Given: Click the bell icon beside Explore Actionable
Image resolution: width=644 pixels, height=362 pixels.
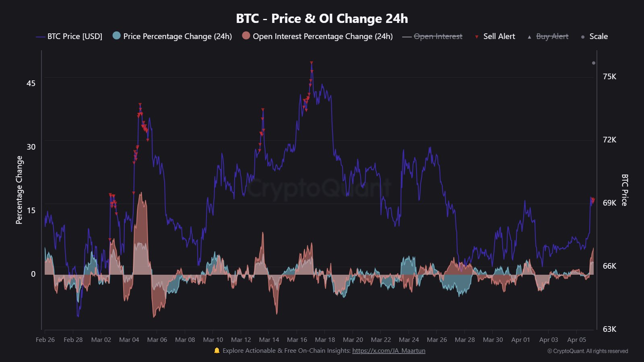Looking at the screenshot, I should 217,350.
